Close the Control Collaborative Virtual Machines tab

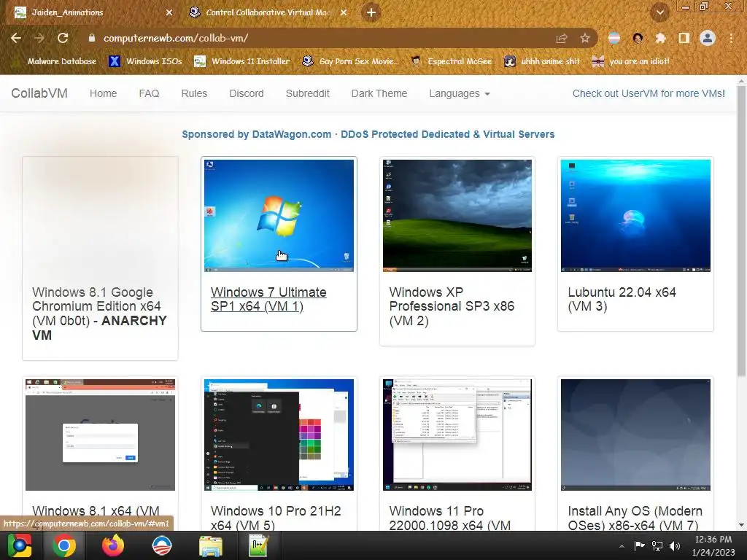[344, 12]
